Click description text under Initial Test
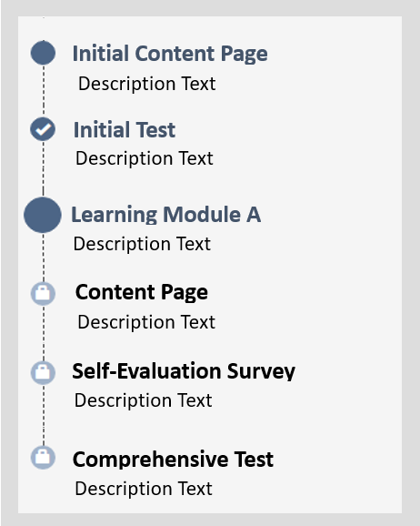 [145, 158]
